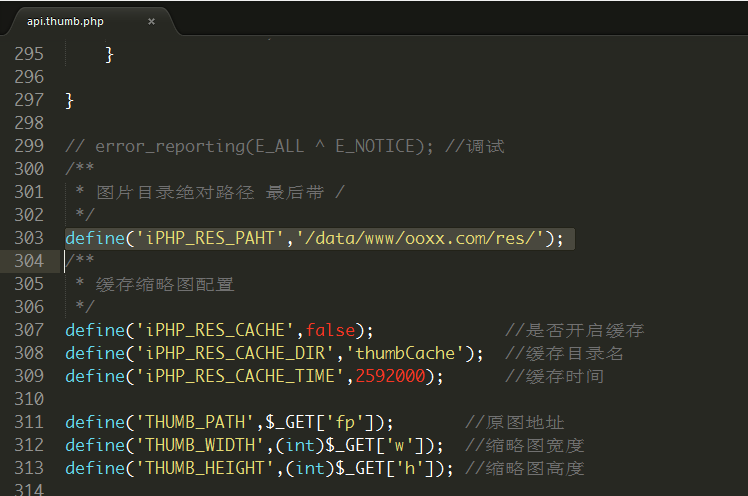
Task: Click line number 313 in gutter
Action: point(29,468)
